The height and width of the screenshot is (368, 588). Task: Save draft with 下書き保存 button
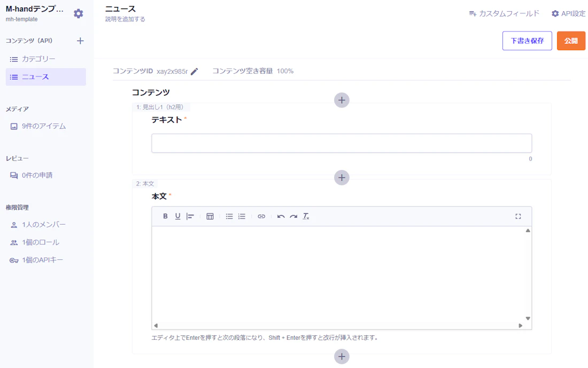[527, 41]
